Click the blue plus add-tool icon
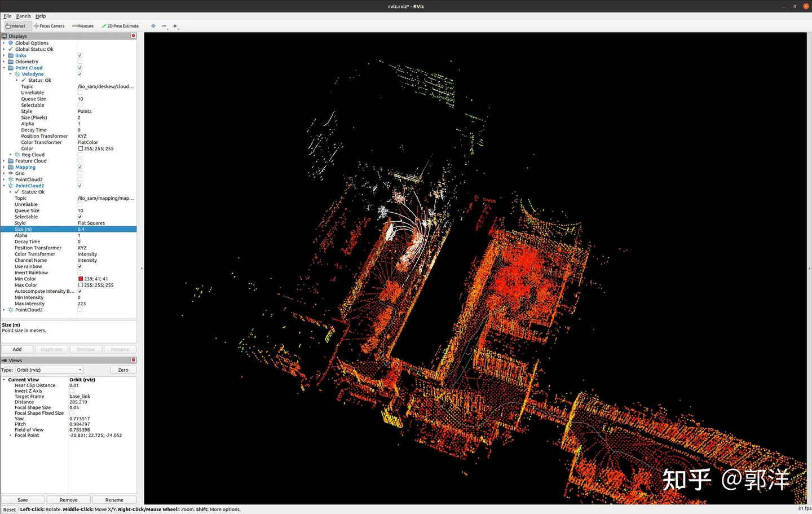Image resolution: width=812 pixels, height=514 pixels. point(153,26)
